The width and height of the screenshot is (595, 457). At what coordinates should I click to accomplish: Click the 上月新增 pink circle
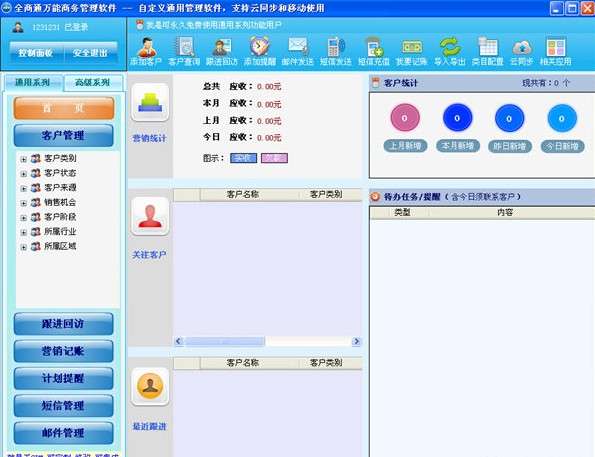405,118
